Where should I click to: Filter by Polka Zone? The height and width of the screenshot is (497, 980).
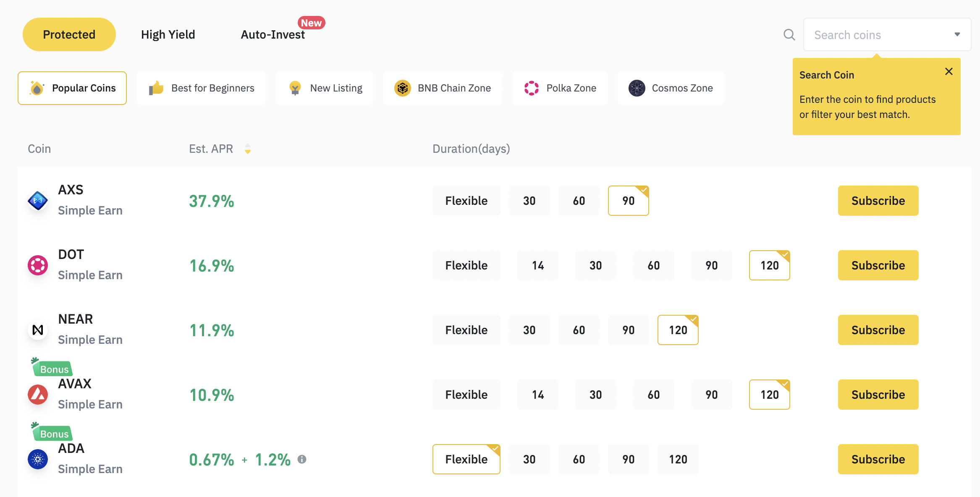tap(560, 88)
